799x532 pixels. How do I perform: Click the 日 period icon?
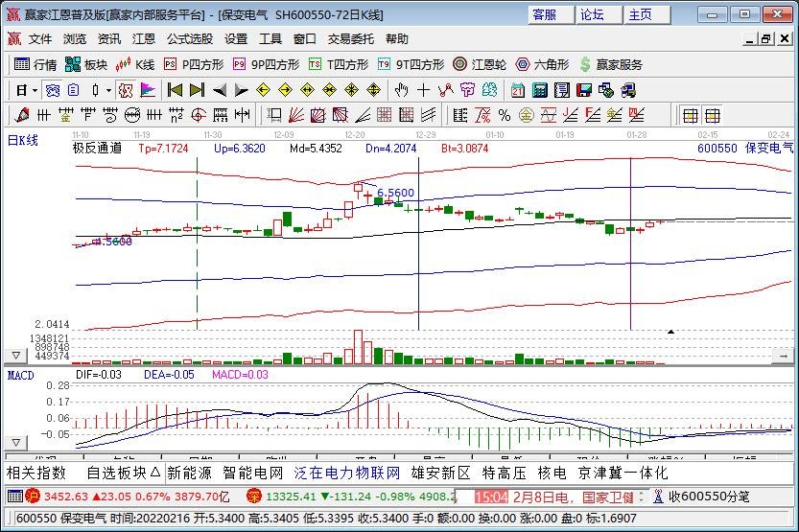click(x=21, y=90)
